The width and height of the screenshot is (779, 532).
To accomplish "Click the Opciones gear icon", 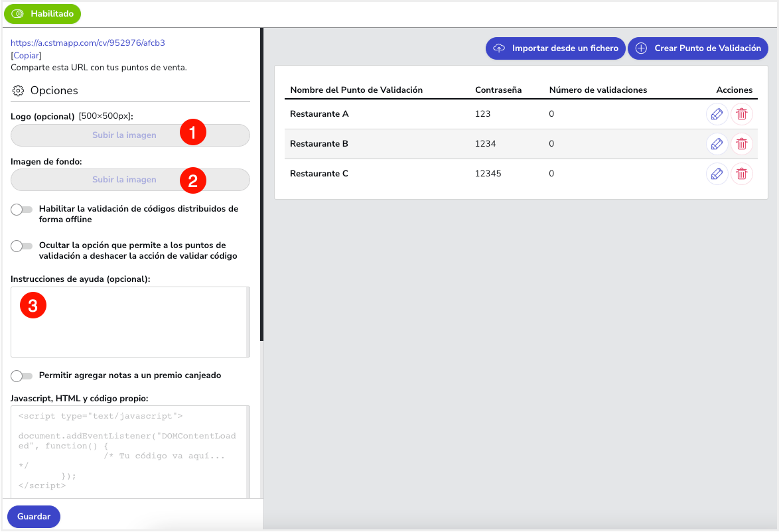I will coord(18,90).
